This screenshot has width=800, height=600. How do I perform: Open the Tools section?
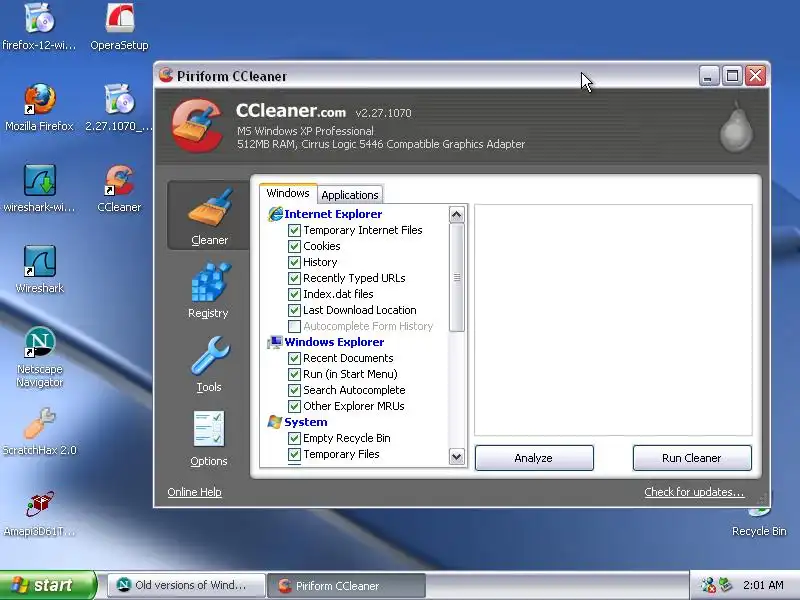tap(209, 364)
